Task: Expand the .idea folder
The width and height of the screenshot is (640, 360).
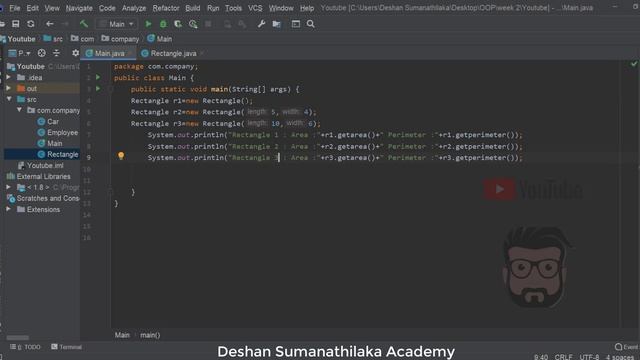Action: [8, 77]
